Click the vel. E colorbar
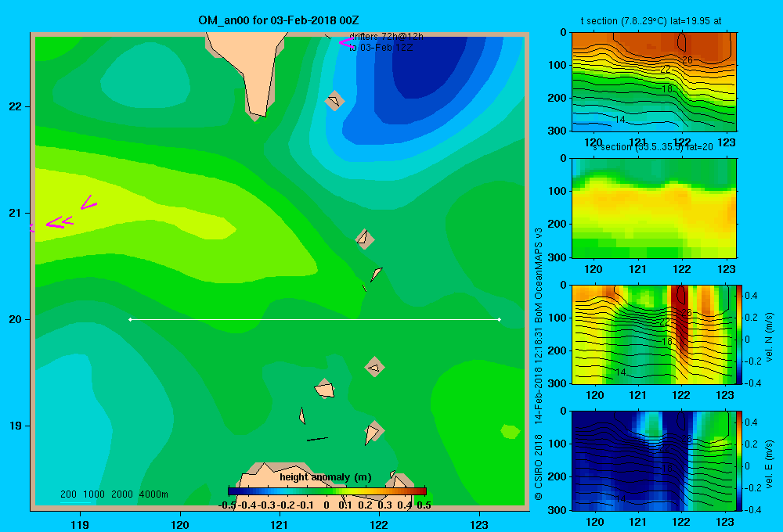The image size is (783, 532). [x=739, y=461]
